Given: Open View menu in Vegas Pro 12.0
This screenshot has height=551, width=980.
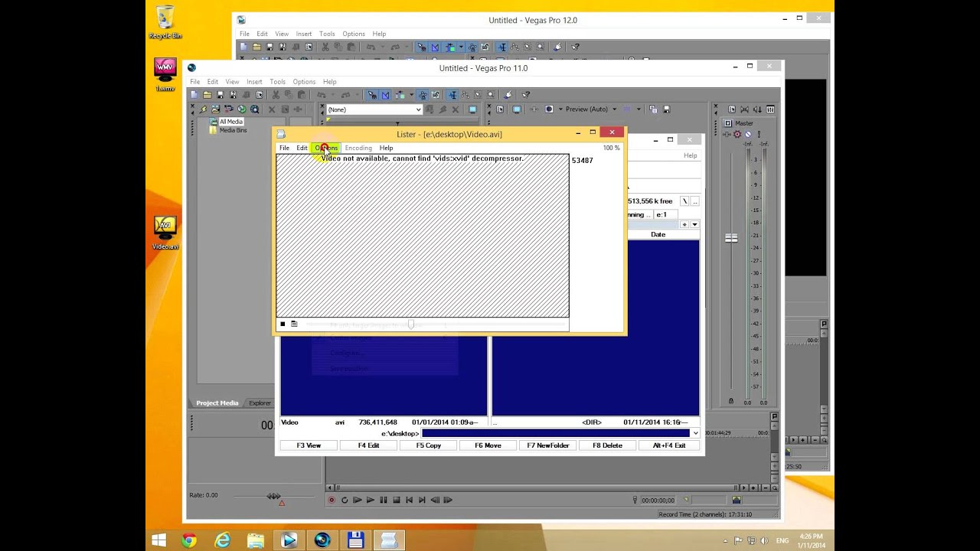Looking at the screenshot, I should click(282, 34).
